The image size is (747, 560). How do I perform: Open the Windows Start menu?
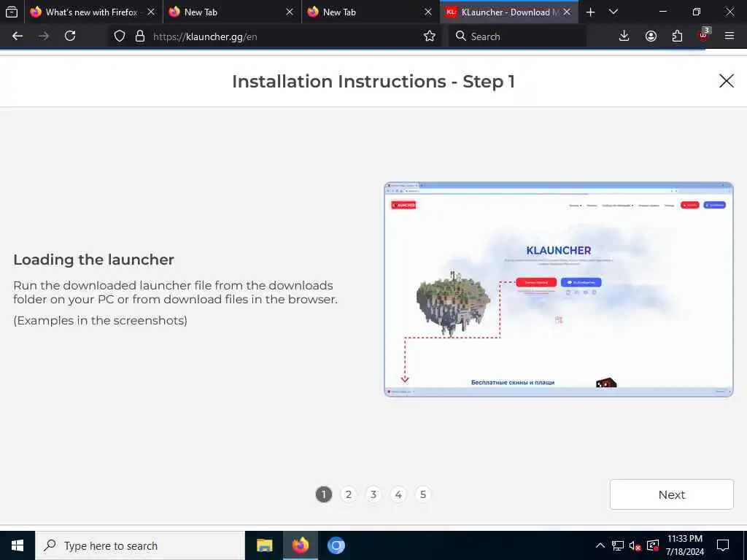click(18, 545)
